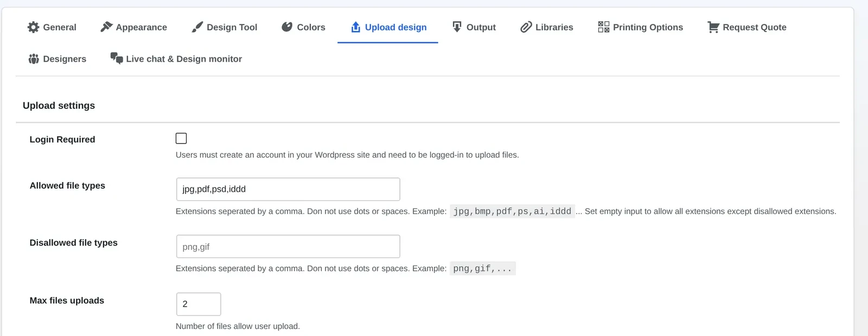The image size is (868, 336).
Task: Click the Upload design arrow icon
Action: (x=355, y=27)
